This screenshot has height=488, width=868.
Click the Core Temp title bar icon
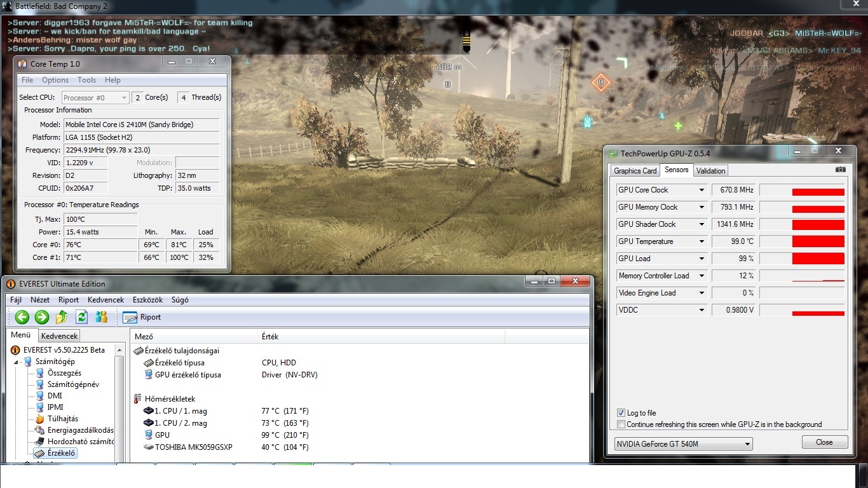[22, 64]
